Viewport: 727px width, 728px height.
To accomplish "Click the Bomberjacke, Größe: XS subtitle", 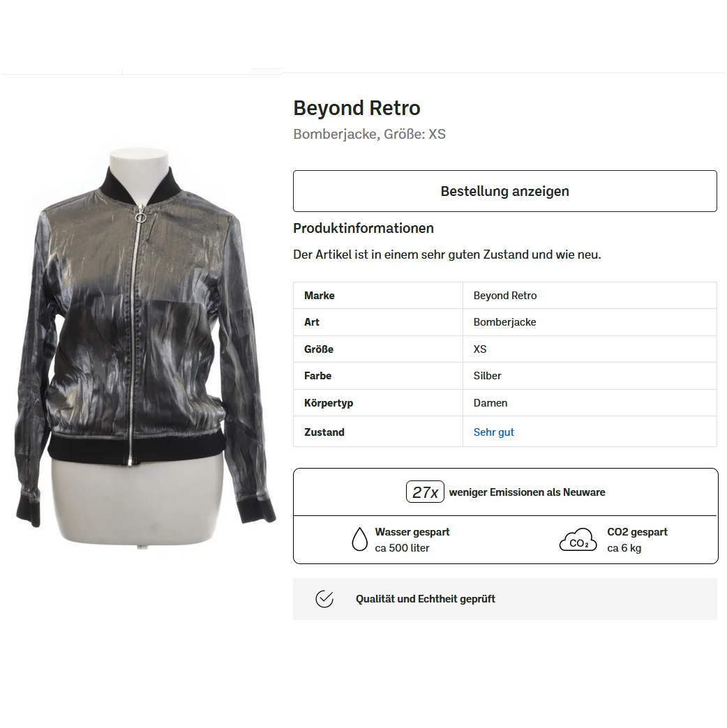I will click(x=369, y=134).
